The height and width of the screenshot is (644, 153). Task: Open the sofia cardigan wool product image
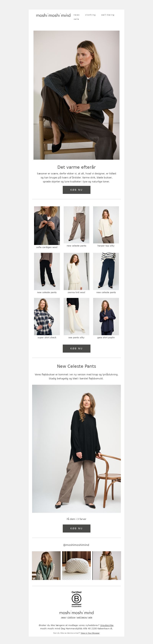pyautogui.click(x=47, y=225)
